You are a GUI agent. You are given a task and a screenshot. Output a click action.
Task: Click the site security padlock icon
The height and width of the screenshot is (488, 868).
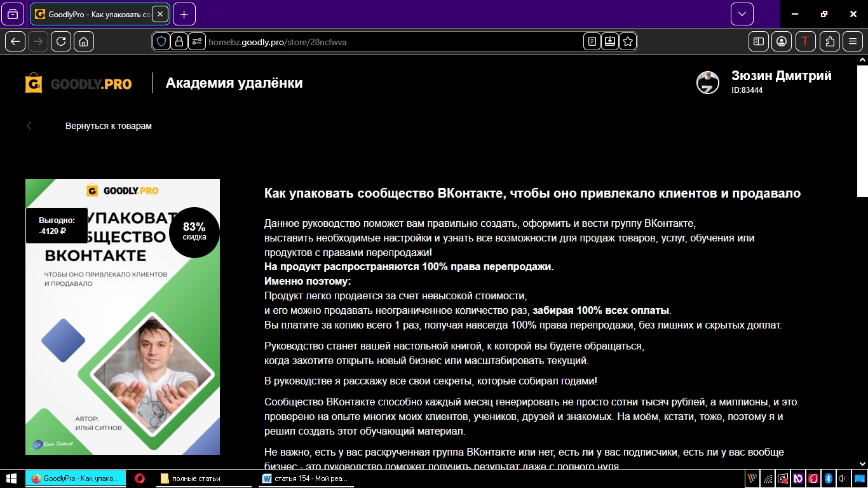point(179,41)
